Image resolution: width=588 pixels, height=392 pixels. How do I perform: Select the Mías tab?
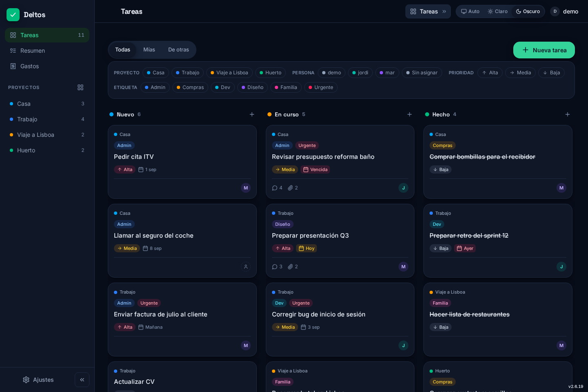[149, 50]
